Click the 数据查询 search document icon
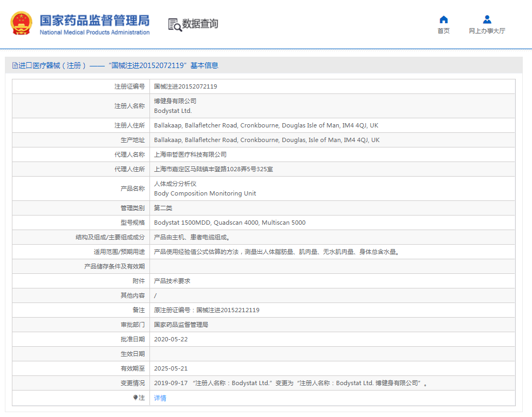The width and height of the screenshot is (532, 417). pos(175,25)
